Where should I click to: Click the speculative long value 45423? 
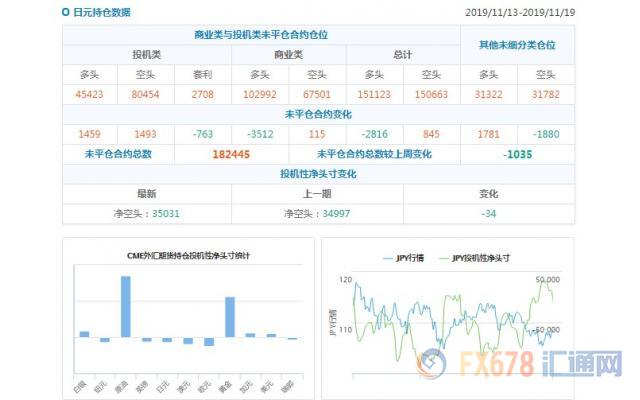point(89,95)
